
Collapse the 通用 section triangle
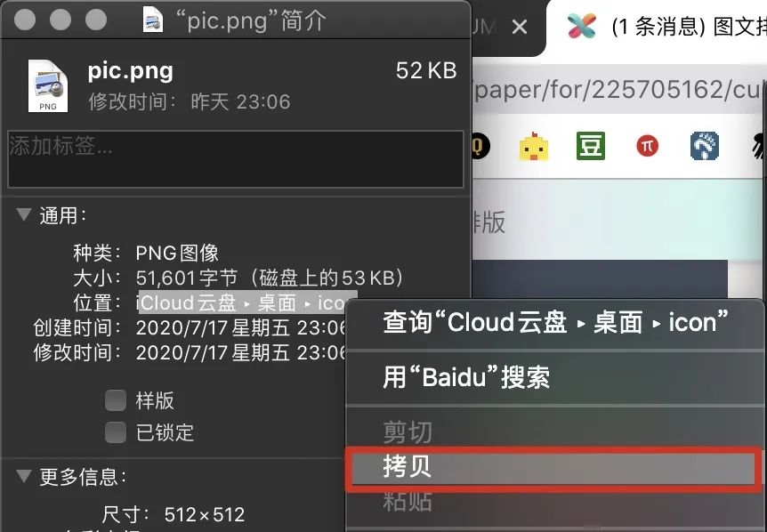click(24, 214)
